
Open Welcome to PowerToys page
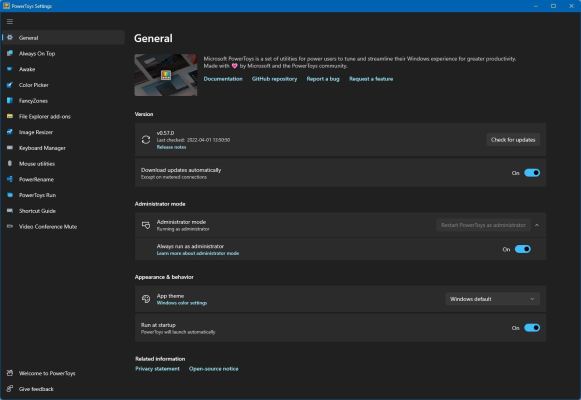(x=63, y=373)
